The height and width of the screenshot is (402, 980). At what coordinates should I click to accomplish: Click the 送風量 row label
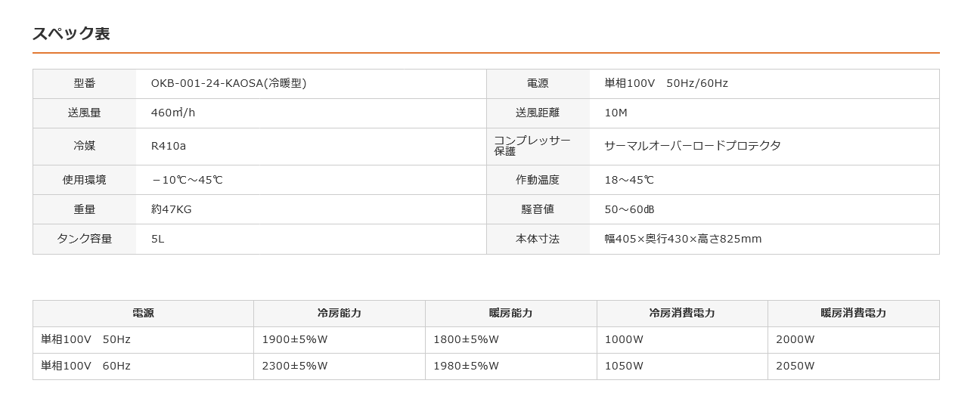pos(85,113)
